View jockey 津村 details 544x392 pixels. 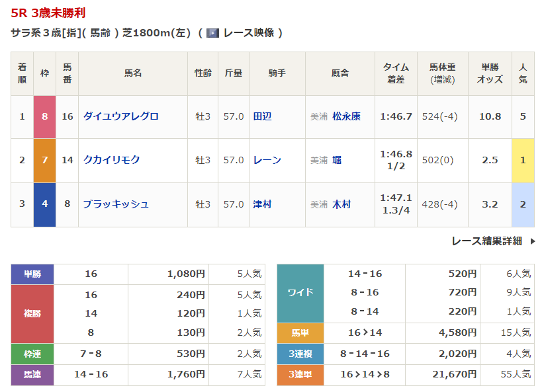[x=262, y=204]
